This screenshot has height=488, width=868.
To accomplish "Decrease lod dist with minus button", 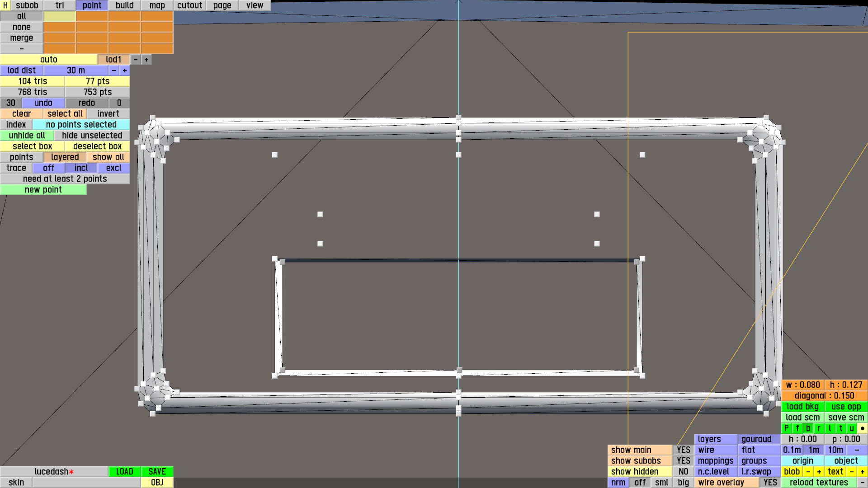I will coord(114,70).
